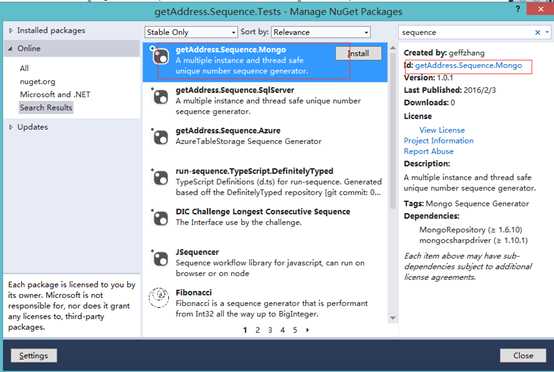
Task: Select the nuget.org source
Action: 37,82
